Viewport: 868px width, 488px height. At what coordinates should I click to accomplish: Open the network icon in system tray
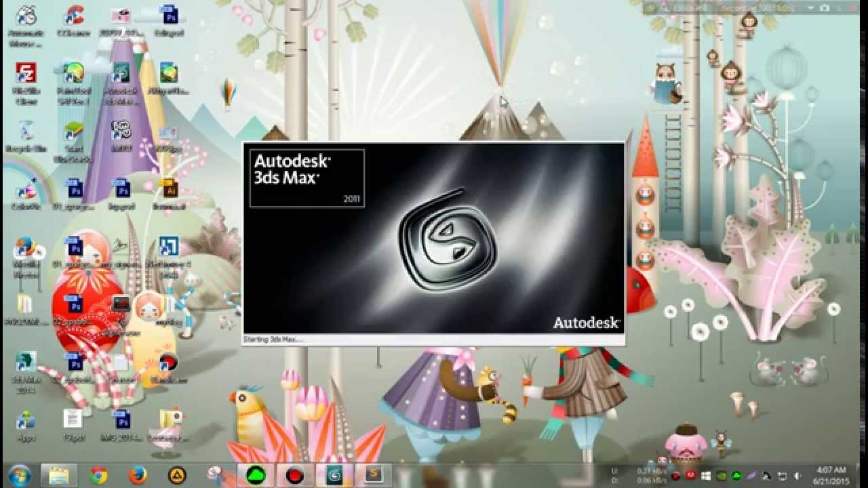(x=782, y=475)
